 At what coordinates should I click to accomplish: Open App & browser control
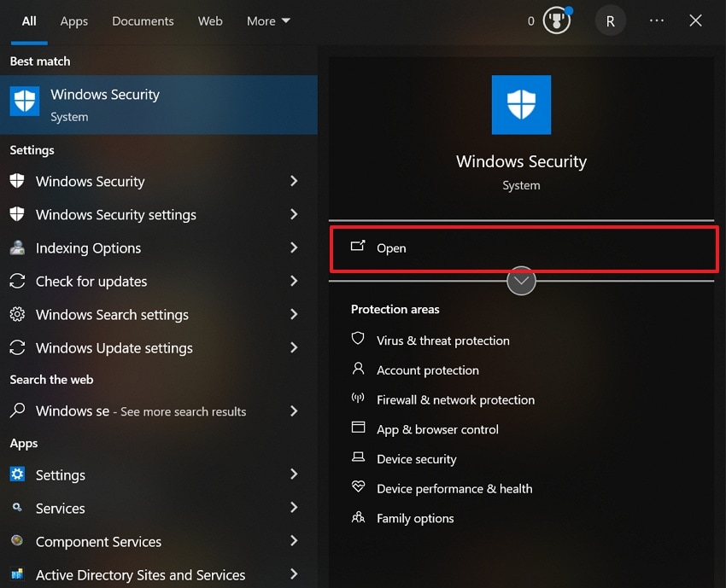point(437,429)
